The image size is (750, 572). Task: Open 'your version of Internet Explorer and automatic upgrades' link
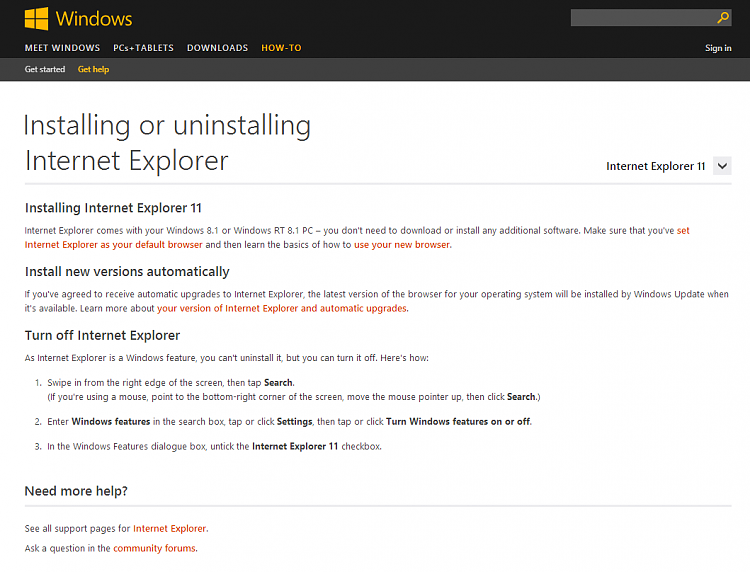coord(282,308)
